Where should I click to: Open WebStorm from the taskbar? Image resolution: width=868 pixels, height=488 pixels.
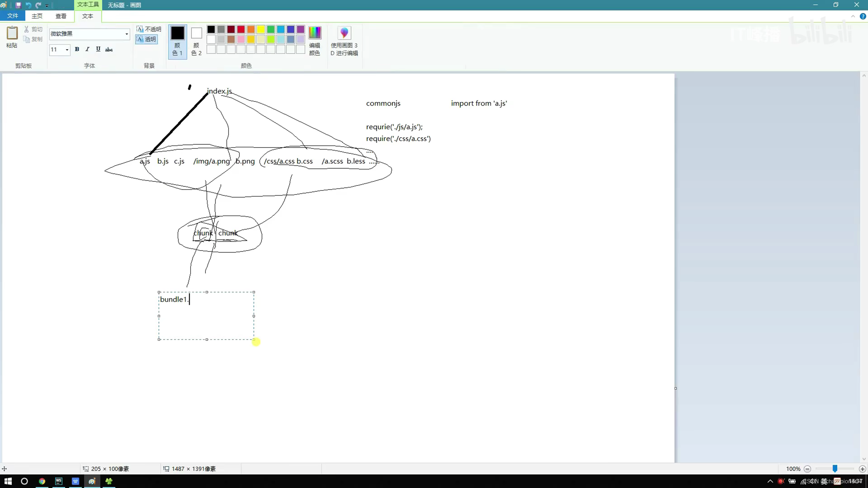[59, 481]
